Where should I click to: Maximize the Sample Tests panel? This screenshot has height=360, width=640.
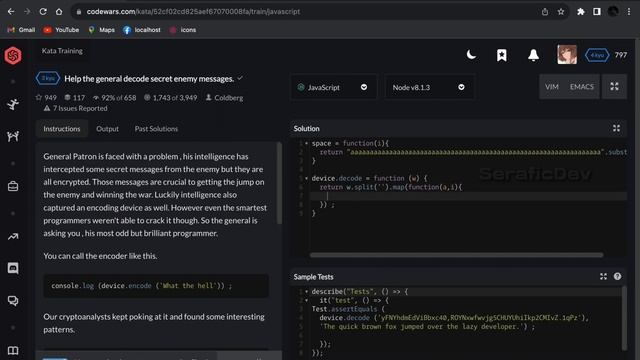(603, 277)
